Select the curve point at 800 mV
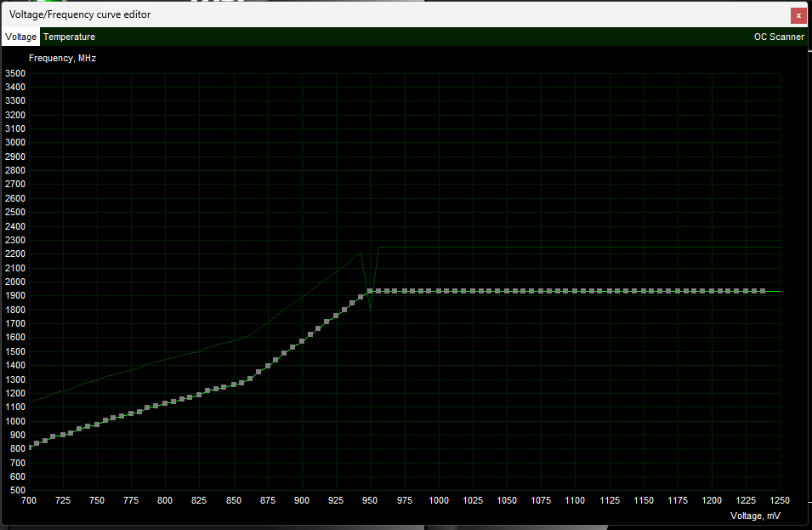Viewport: 812px width, 530px height. [165, 403]
